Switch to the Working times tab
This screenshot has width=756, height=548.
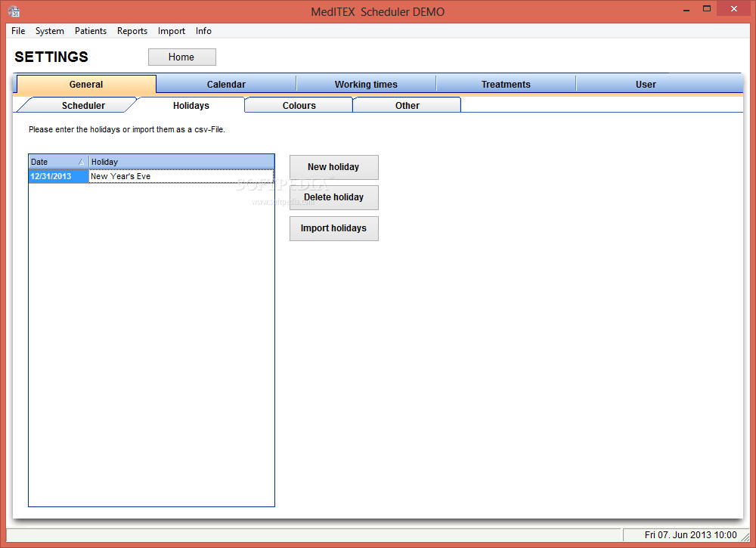tap(366, 85)
